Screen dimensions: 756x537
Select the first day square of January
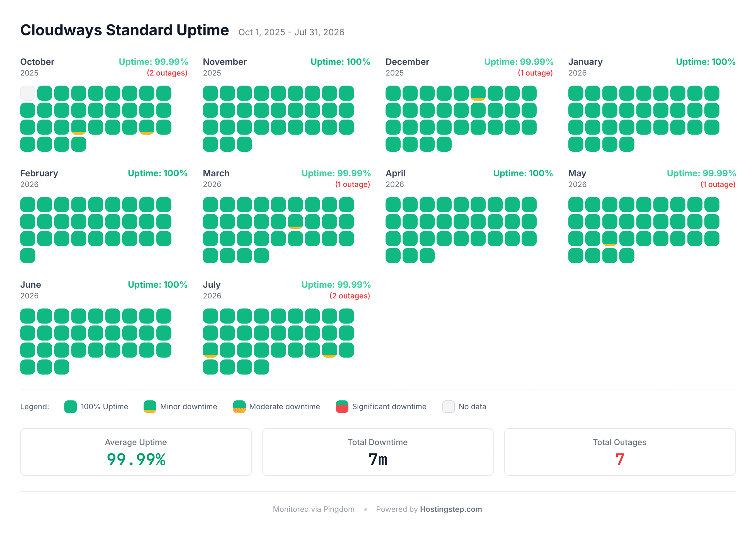[x=576, y=93]
